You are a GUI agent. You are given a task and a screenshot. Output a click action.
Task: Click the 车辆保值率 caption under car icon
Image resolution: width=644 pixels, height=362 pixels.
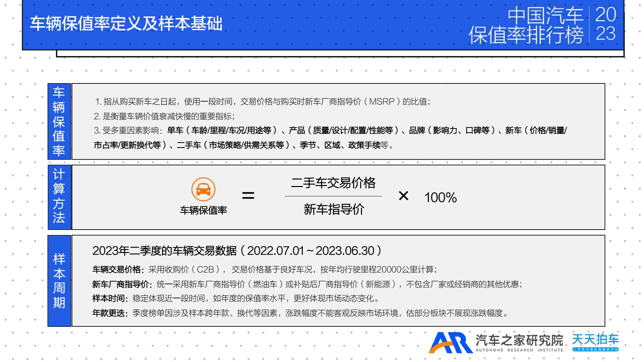[x=203, y=210]
